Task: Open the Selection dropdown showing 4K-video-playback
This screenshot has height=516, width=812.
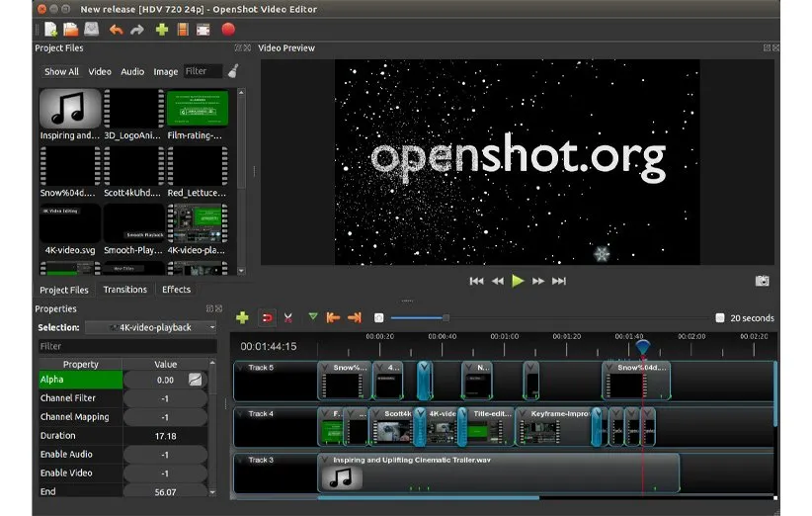Action: pos(151,327)
